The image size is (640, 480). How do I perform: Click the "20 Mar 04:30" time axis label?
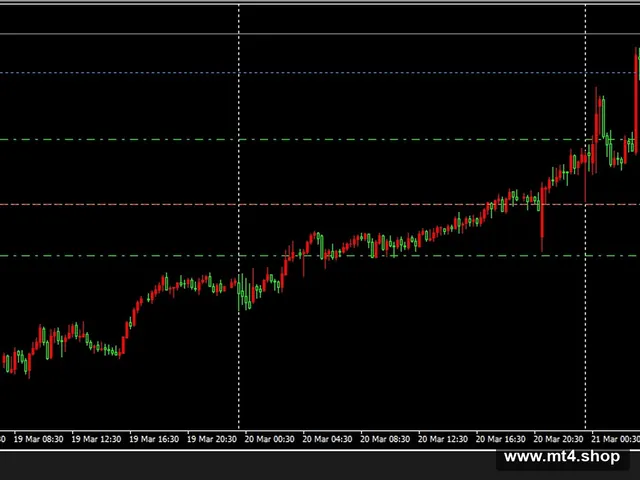tap(327, 439)
